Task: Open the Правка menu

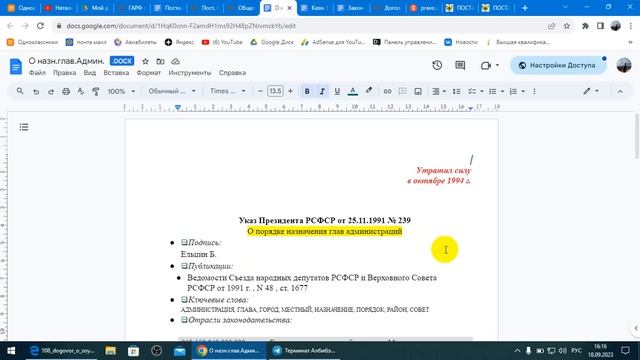Action: [x=64, y=73]
